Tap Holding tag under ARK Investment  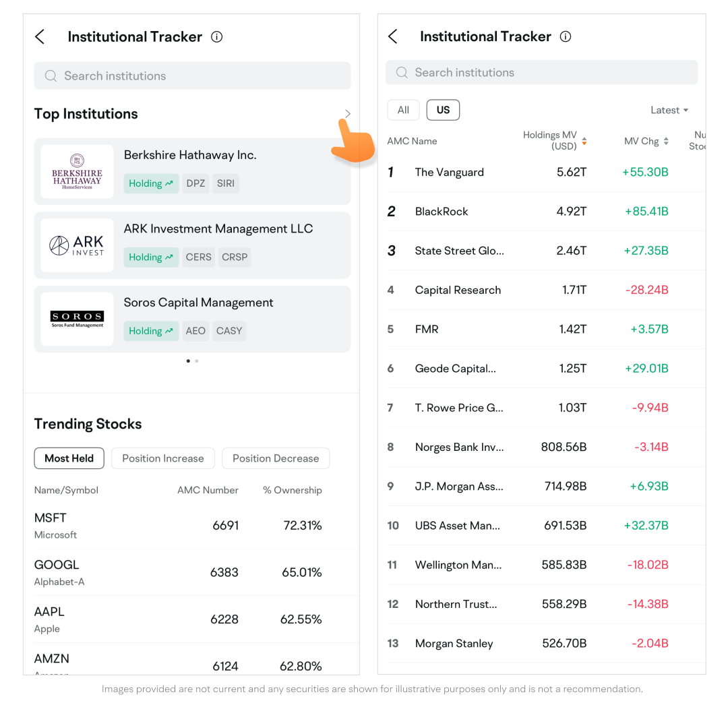pyautogui.click(x=151, y=257)
